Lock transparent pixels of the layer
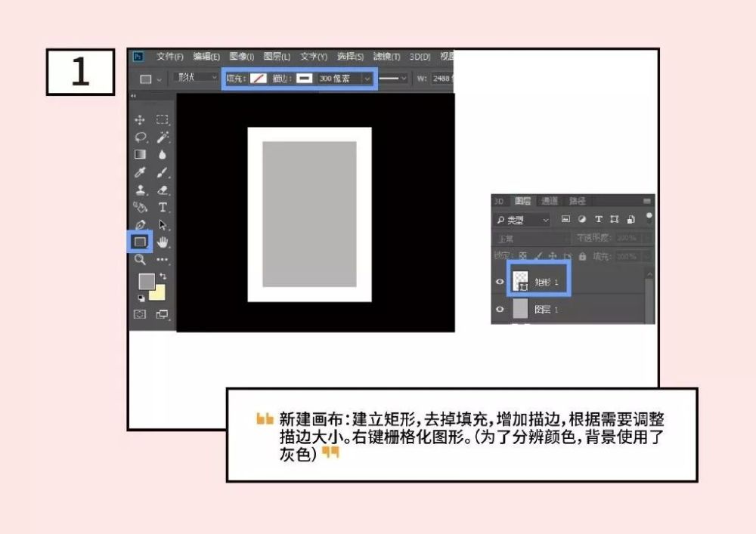756x534 pixels. (x=522, y=256)
